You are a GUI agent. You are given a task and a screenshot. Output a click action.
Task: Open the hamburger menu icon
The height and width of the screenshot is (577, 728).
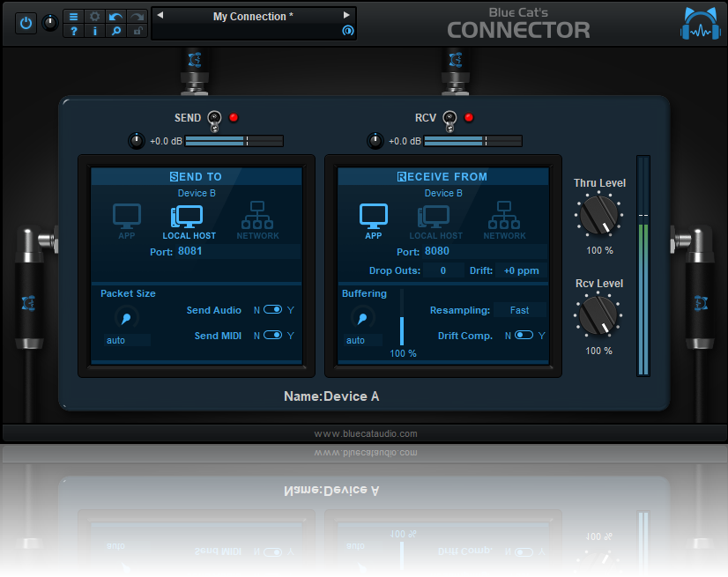coord(73,16)
